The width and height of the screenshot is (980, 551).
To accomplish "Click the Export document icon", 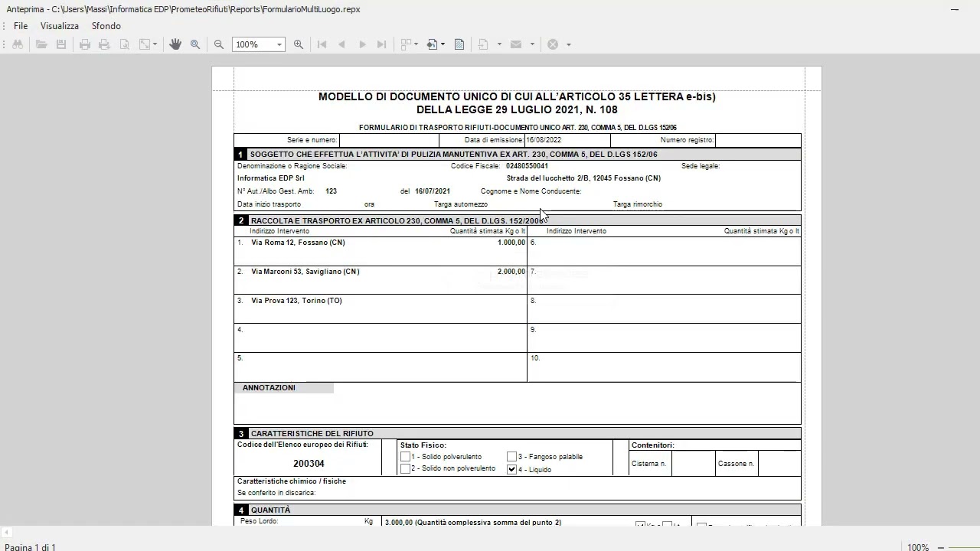I will click(x=483, y=44).
